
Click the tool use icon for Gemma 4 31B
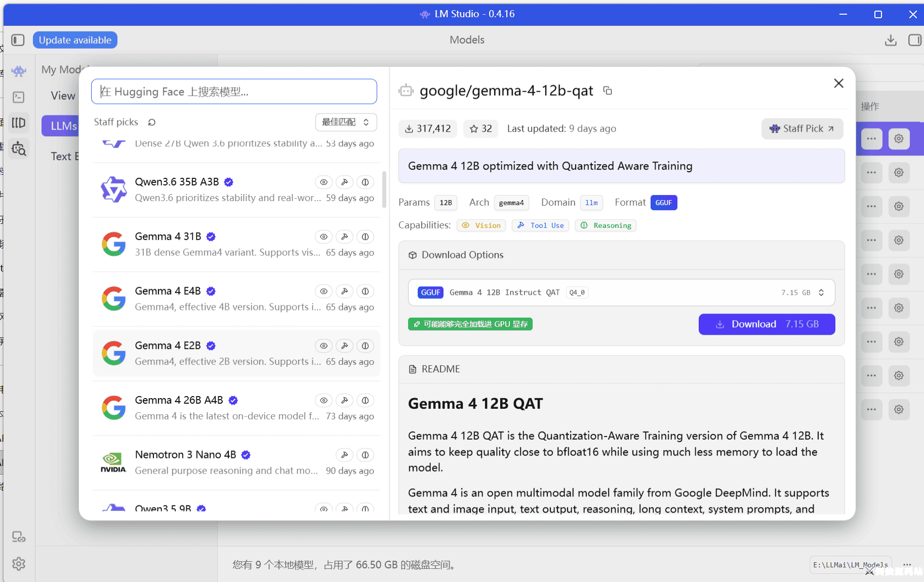pyautogui.click(x=344, y=237)
